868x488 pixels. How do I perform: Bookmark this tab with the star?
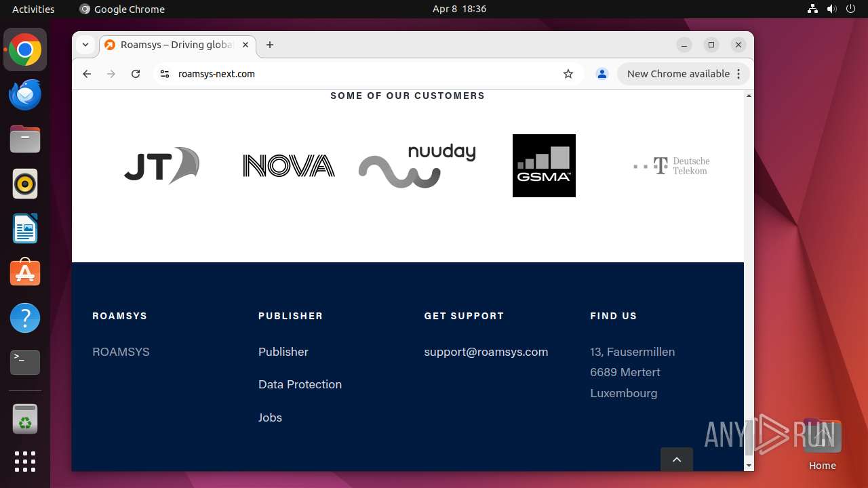[568, 74]
